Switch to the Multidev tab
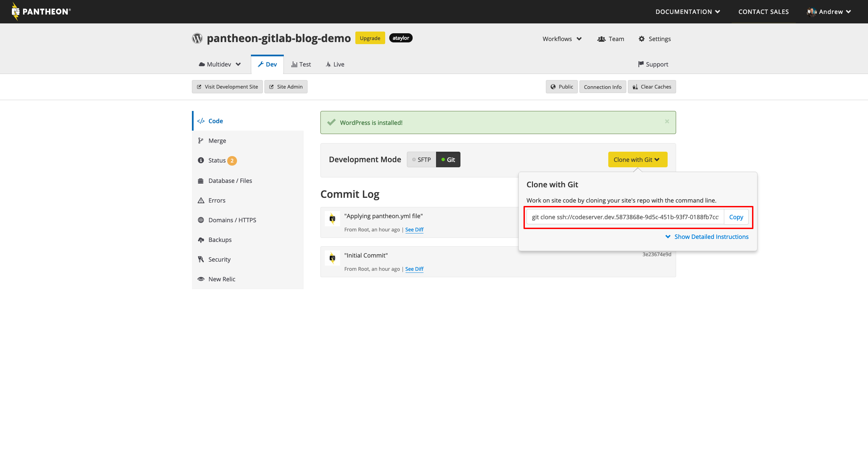 (x=220, y=64)
